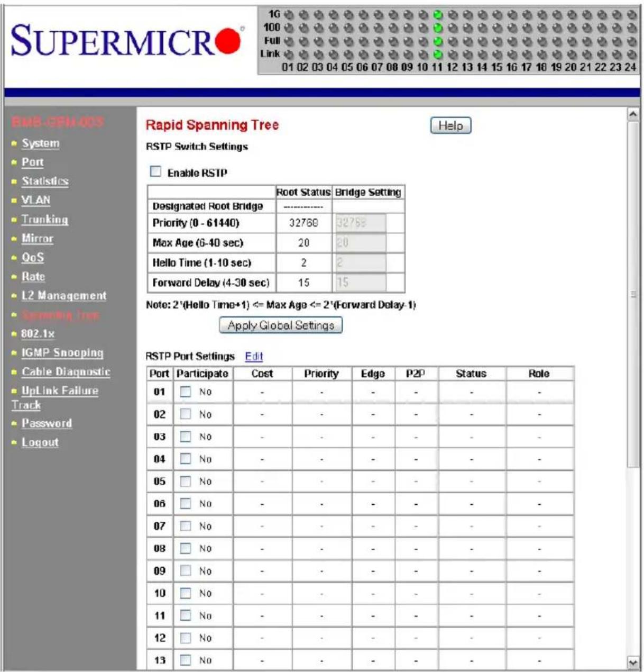The image size is (644, 672).
Task: Tick Participate checkbox for port 01
Action: point(185,392)
